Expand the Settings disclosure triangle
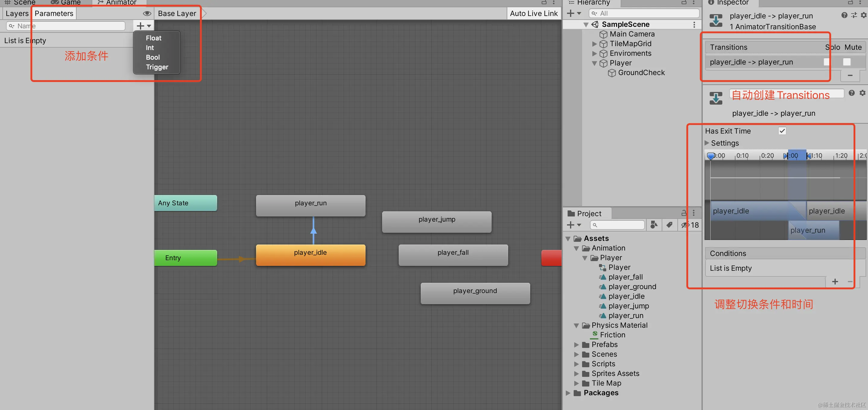Image resolution: width=868 pixels, height=410 pixels. click(x=707, y=143)
